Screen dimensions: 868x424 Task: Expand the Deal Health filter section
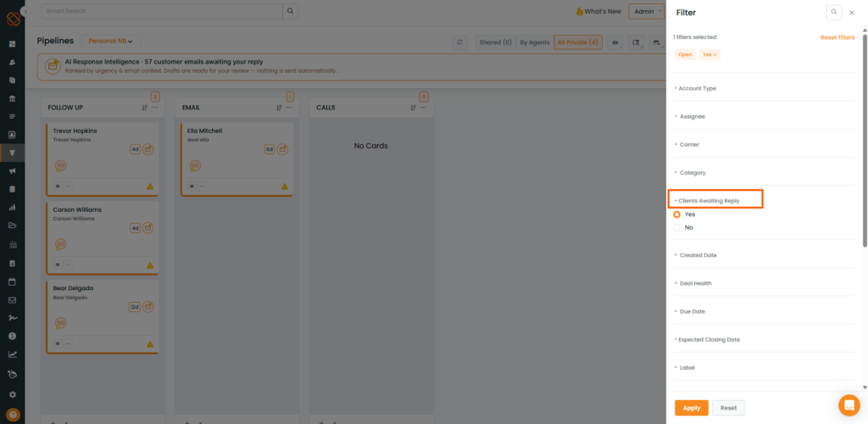point(693,283)
